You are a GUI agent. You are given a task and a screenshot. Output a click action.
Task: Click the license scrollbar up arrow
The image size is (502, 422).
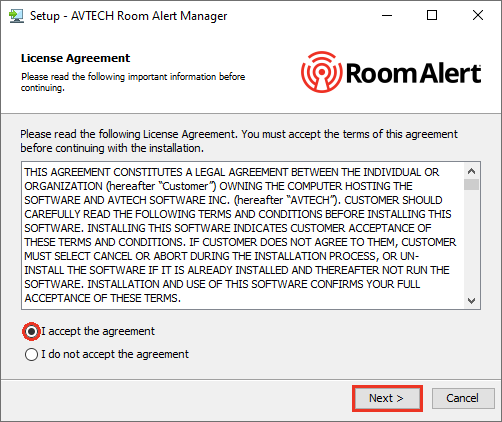[471, 171]
